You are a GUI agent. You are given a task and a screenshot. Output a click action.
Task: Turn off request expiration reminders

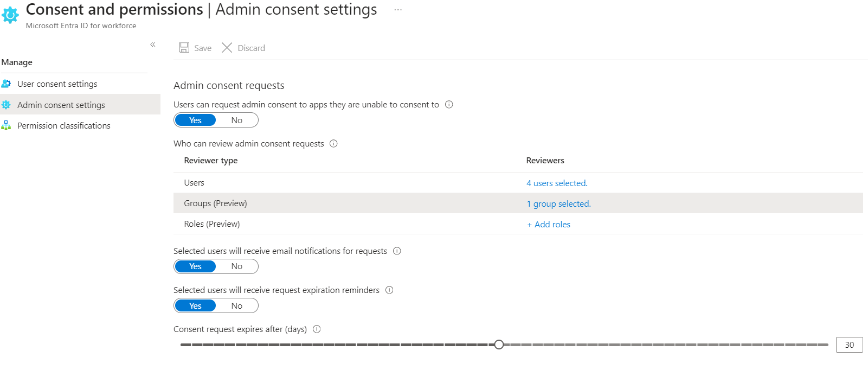(x=237, y=305)
